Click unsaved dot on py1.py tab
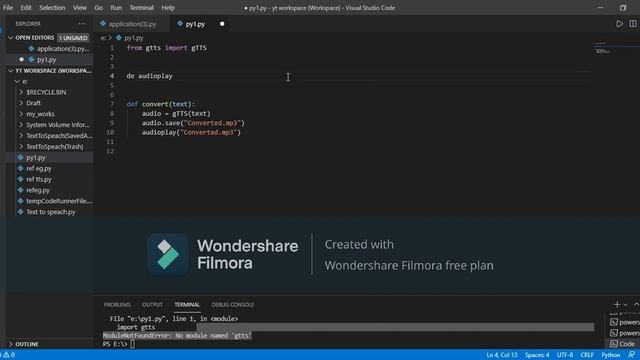 222,24
